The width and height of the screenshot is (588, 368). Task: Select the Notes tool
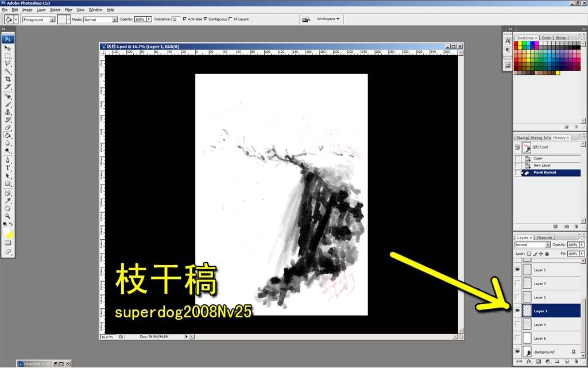[x=7, y=193]
